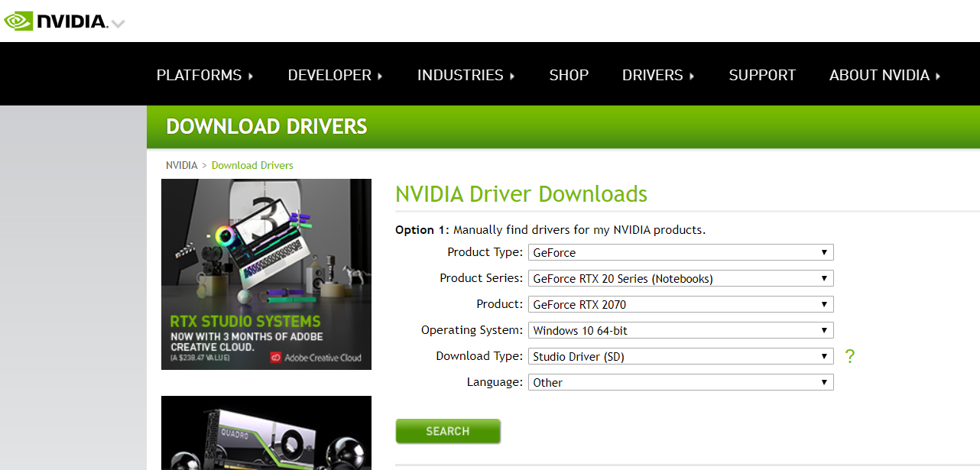
Task: Open the Drivers navigation menu
Action: [658, 75]
